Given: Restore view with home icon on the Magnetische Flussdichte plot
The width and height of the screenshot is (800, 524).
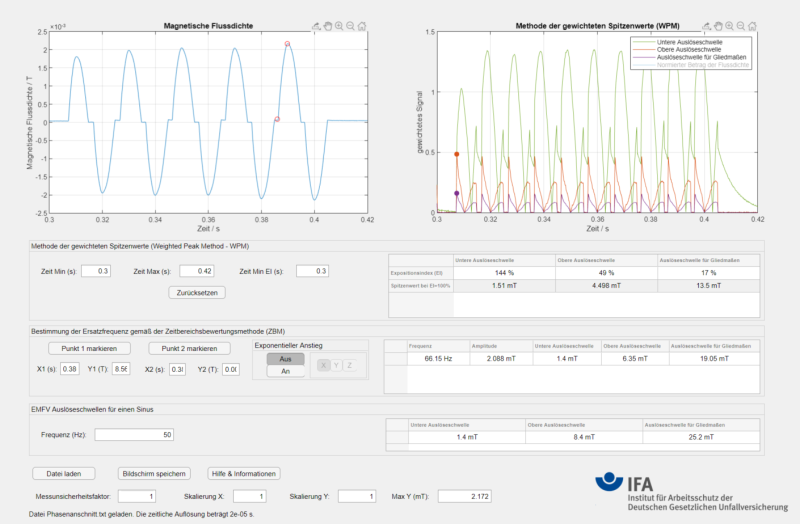Looking at the screenshot, I should pyautogui.click(x=361, y=25).
